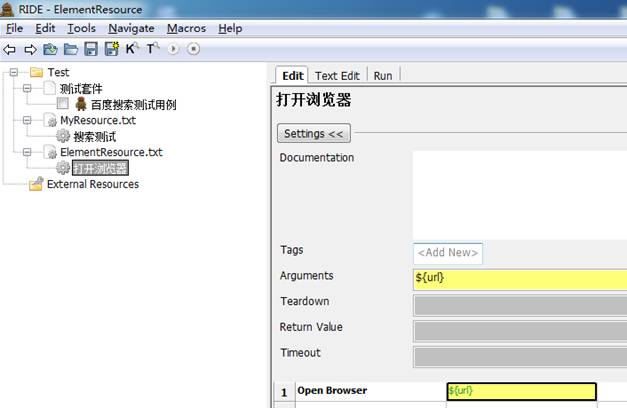
Task: Select the 搜索测试 keyword in tree
Action: (94, 136)
